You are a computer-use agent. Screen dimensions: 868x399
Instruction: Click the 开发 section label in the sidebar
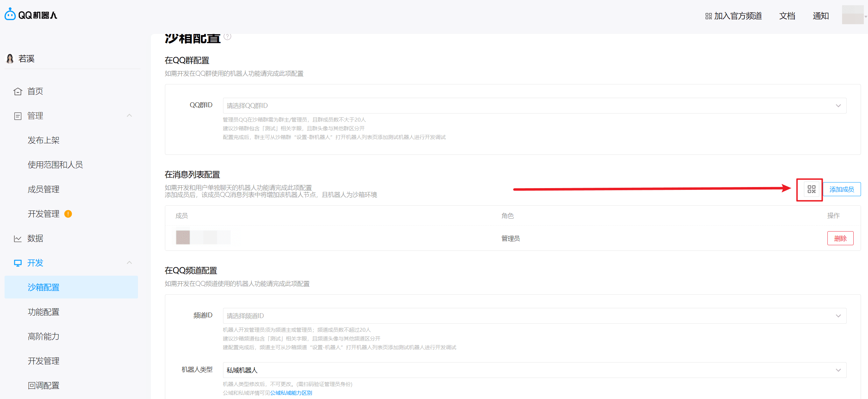35,263
